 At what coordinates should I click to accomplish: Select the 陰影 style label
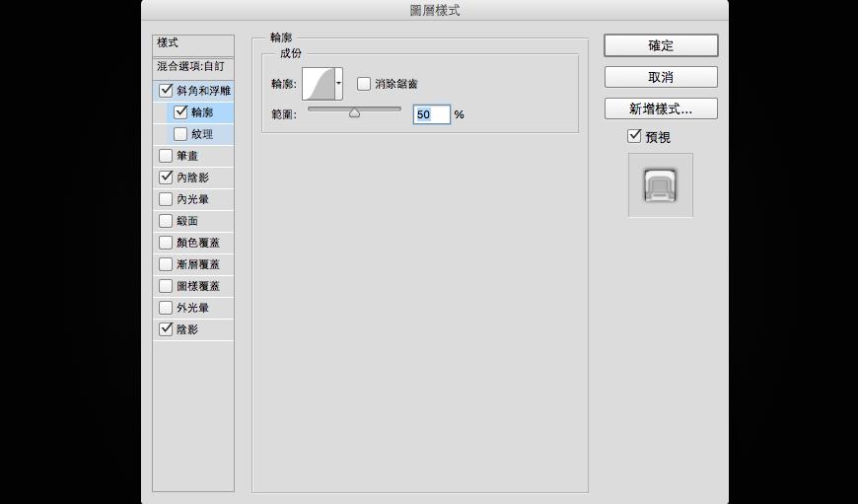pyautogui.click(x=187, y=329)
